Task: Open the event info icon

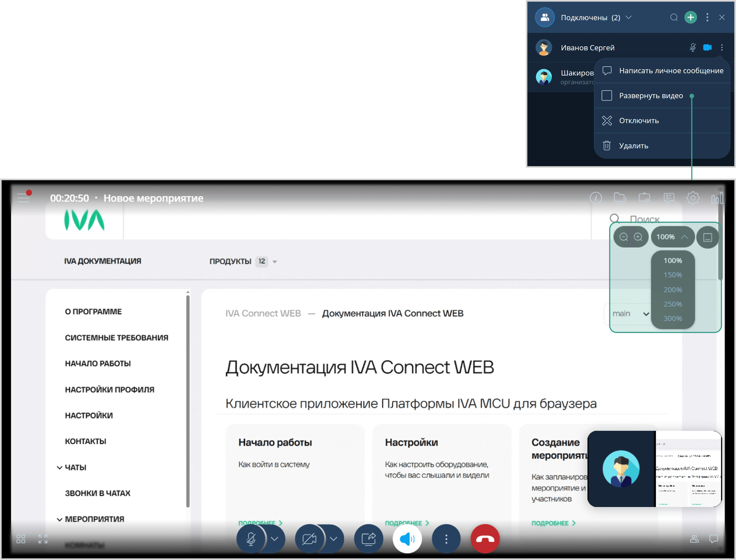Action: (596, 198)
